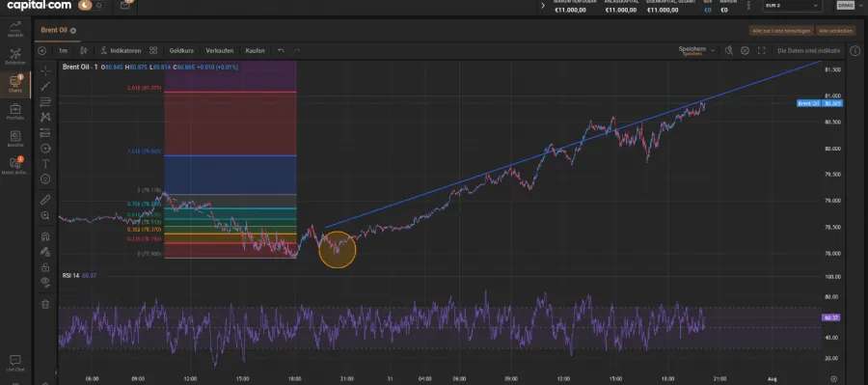Open the 1m timeframe dropdown
This screenshot has height=385, width=868.
point(63,50)
